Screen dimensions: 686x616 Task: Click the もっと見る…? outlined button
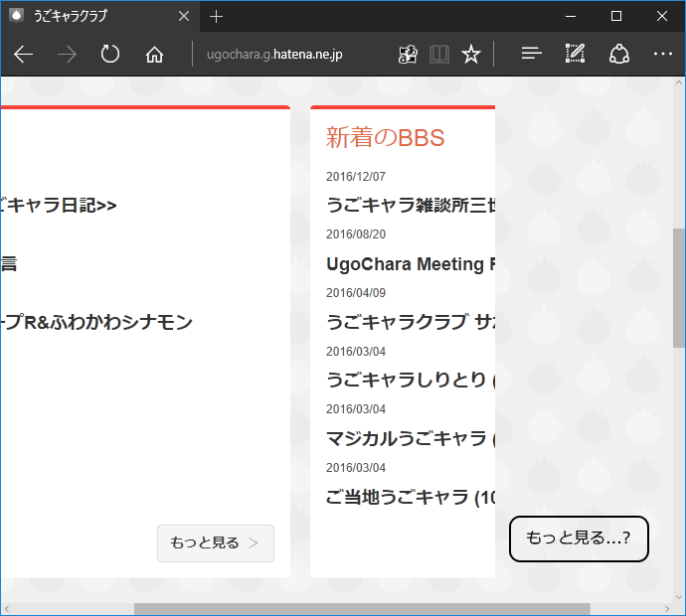pos(579,539)
